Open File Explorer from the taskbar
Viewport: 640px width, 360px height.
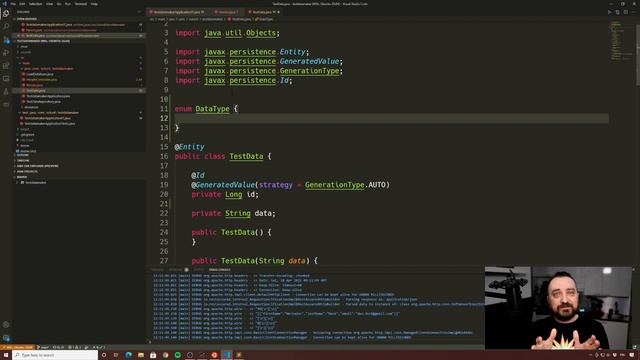pyautogui.click(x=141, y=355)
